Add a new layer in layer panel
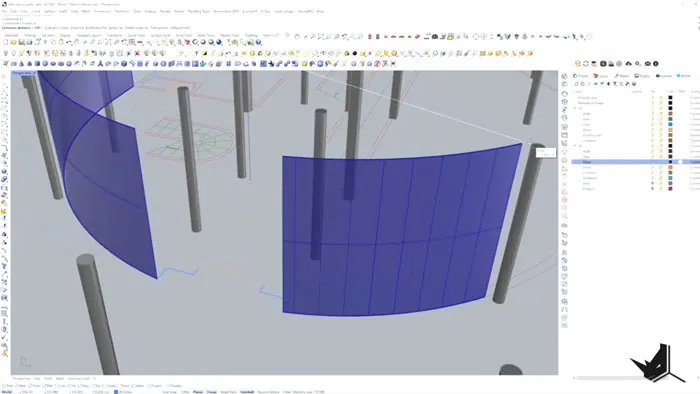This screenshot has height=394, width=700. (x=576, y=84)
